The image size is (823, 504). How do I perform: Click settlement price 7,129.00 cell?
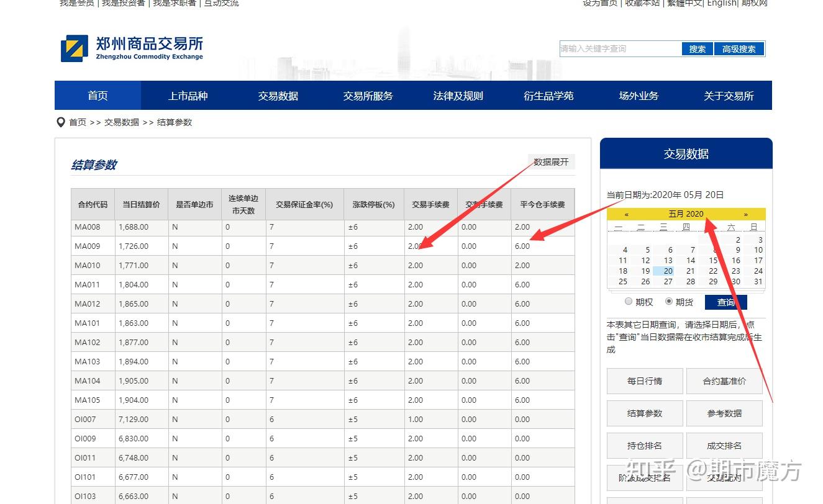point(142,420)
